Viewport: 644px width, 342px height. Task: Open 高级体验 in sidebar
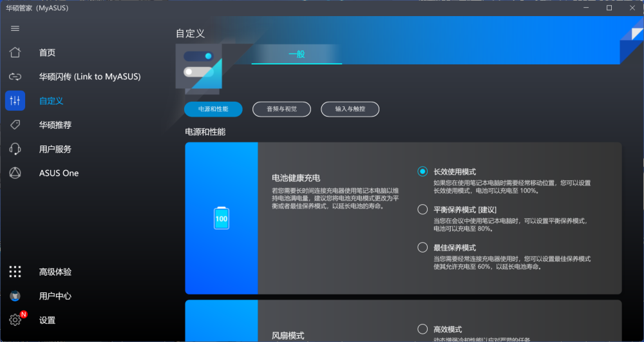coord(55,272)
